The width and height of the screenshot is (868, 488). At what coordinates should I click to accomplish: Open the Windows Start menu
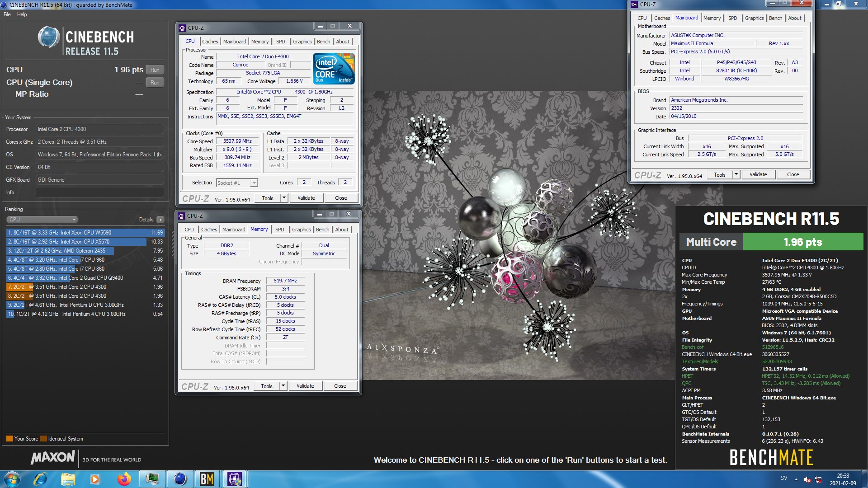point(11,479)
